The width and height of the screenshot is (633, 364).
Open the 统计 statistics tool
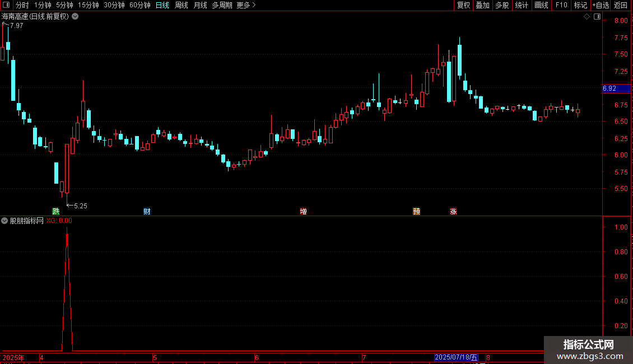click(522, 5)
